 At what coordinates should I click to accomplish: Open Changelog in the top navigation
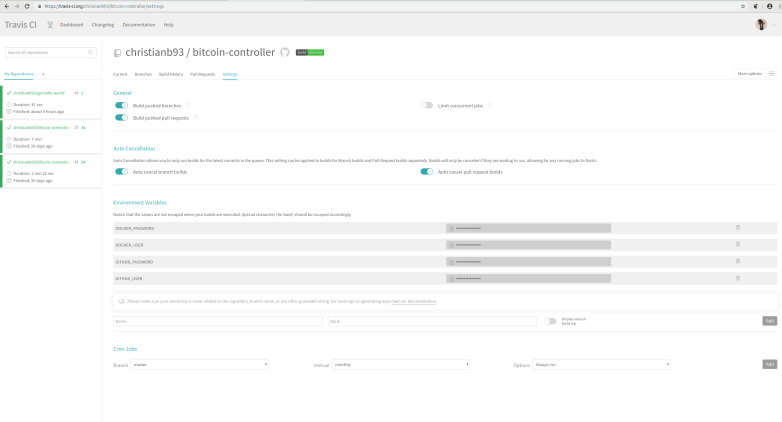103,25
